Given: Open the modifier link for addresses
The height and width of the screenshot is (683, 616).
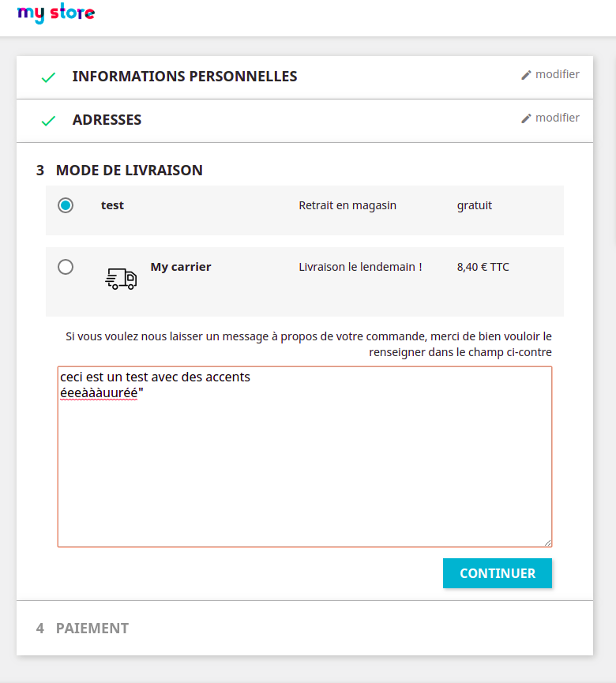Looking at the screenshot, I should pyautogui.click(x=557, y=117).
